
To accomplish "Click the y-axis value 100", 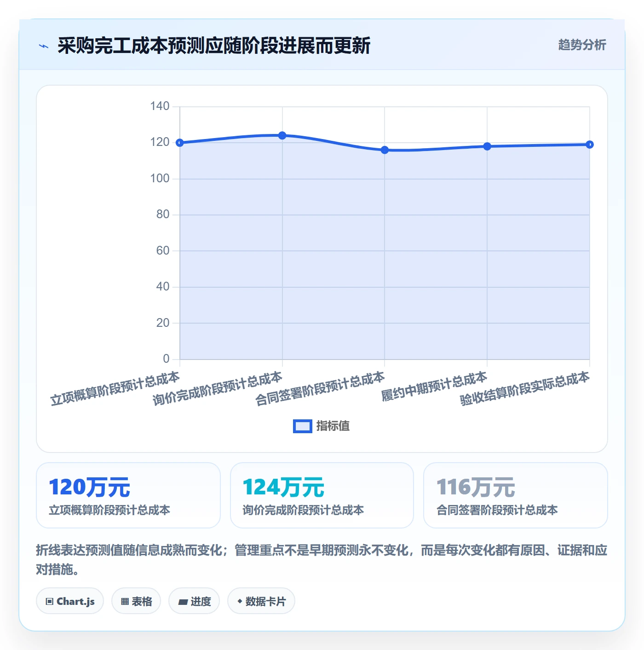I will tap(160, 179).
